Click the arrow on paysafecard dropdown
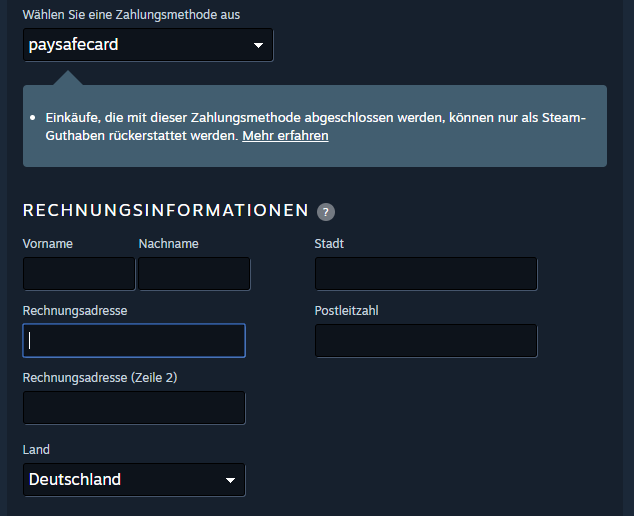This screenshot has width=634, height=516. pyautogui.click(x=258, y=45)
